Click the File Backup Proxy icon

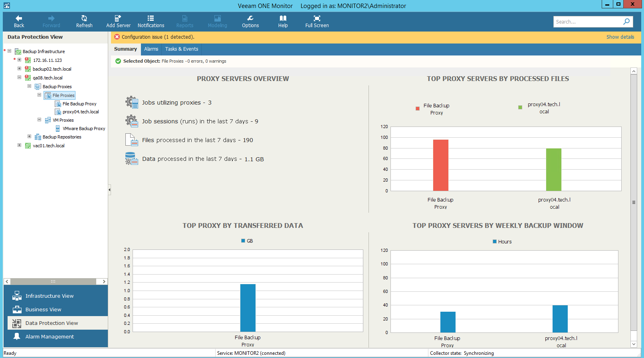58,104
